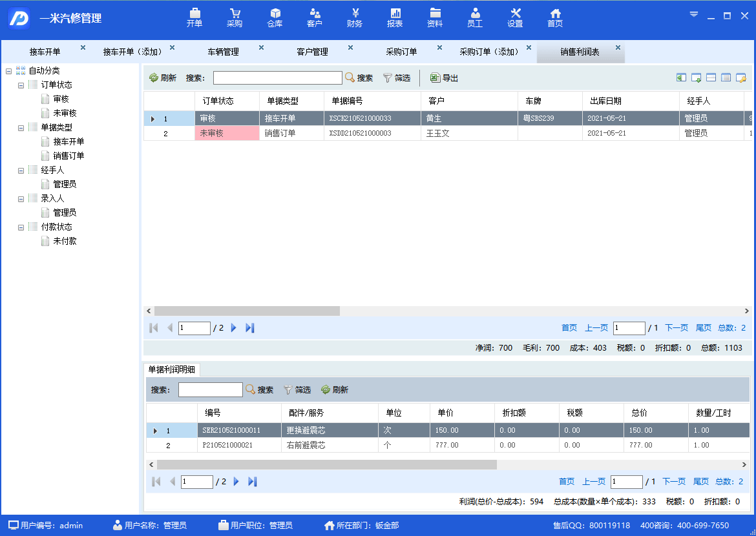756x536 pixels.
Task: Switch to the 客户管理 tab
Action: (312, 52)
